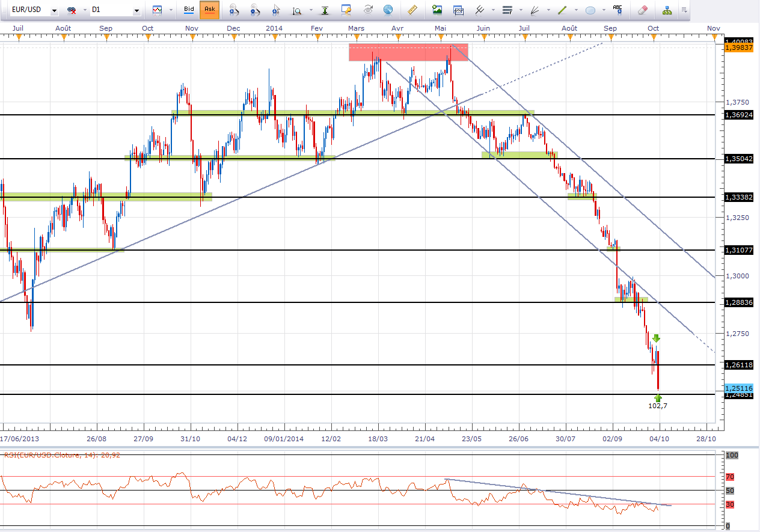Click the blue 1,25116 current price label

(740, 388)
